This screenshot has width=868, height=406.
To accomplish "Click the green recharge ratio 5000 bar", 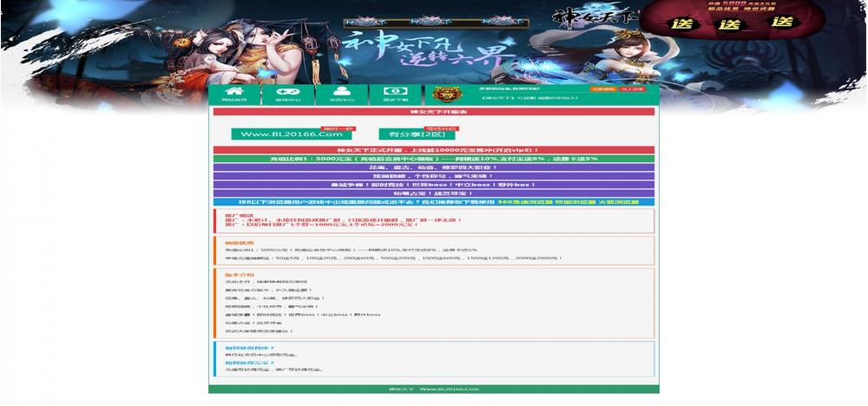I will [433, 159].
